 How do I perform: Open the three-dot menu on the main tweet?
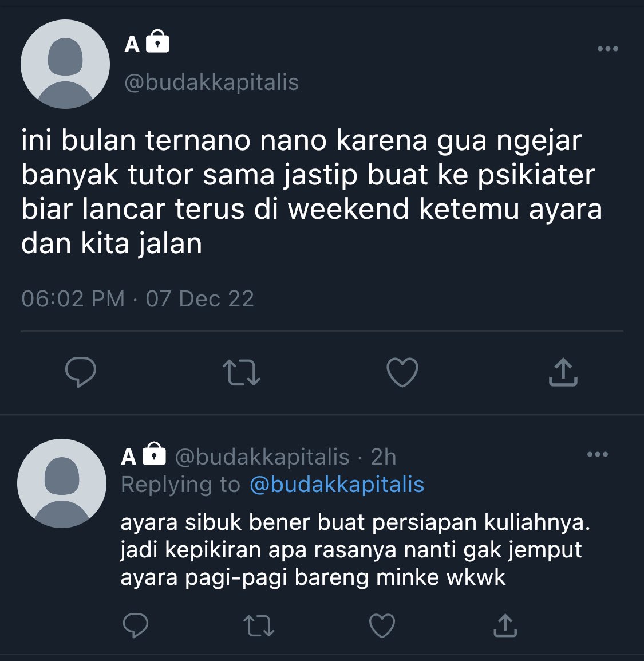(608, 49)
